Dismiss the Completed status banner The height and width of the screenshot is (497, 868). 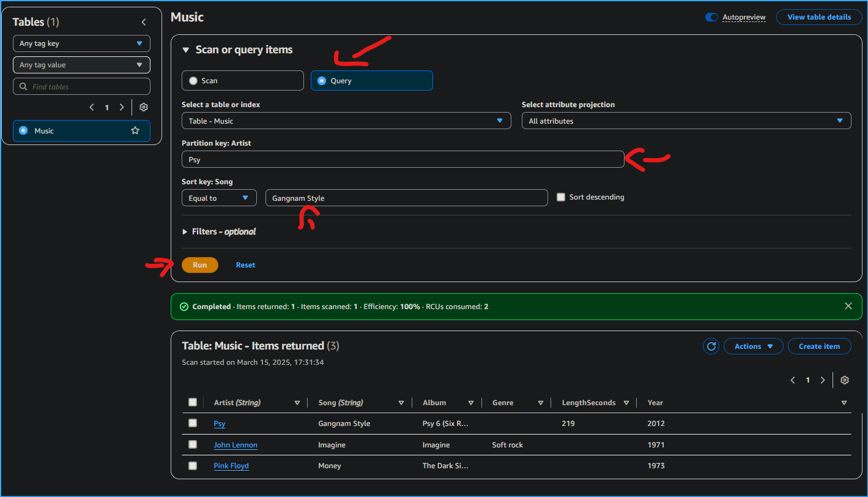point(848,306)
